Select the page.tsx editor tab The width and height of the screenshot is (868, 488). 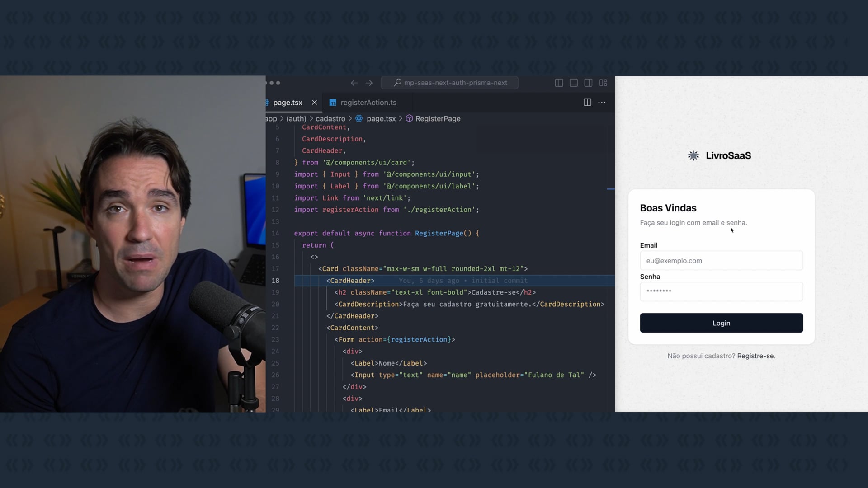(x=288, y=103)
